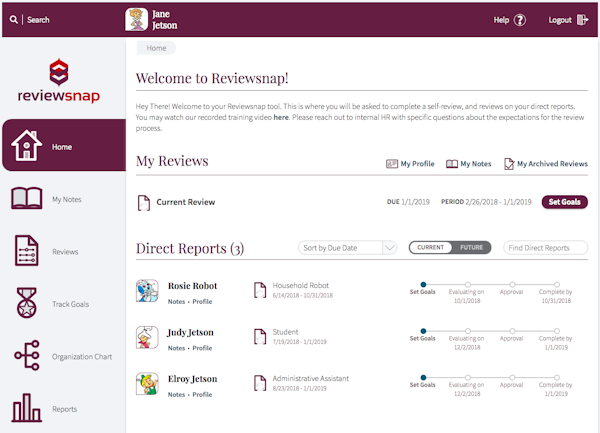Image resolution: width=600 pixels, height=433 pixels.
Task: Click the Set Goals button
Action: [564, 202]
